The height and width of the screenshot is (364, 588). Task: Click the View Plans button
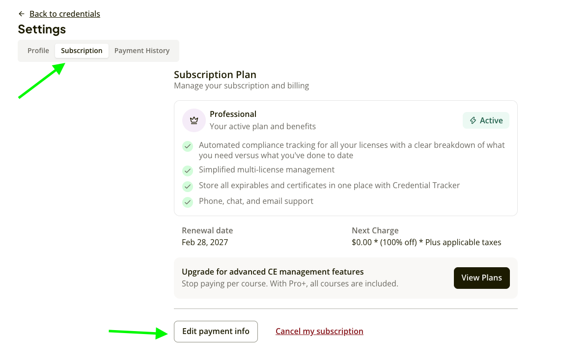tap(481, 278)
